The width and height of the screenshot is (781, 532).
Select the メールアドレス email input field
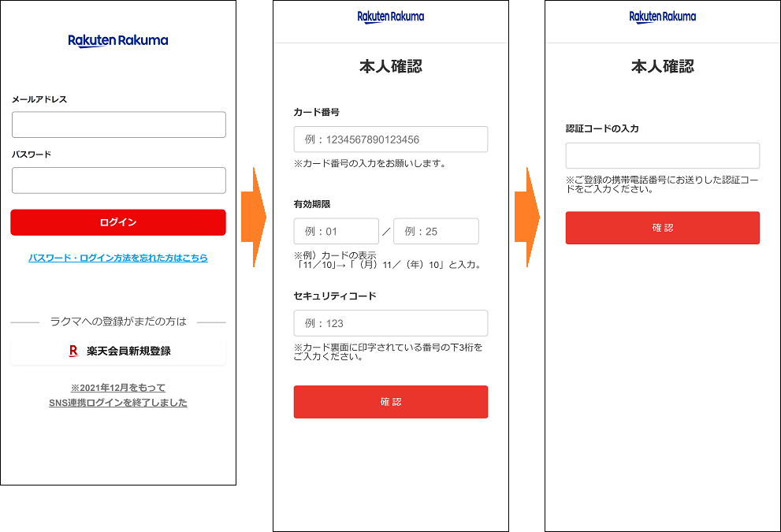[x=117, y=124]
